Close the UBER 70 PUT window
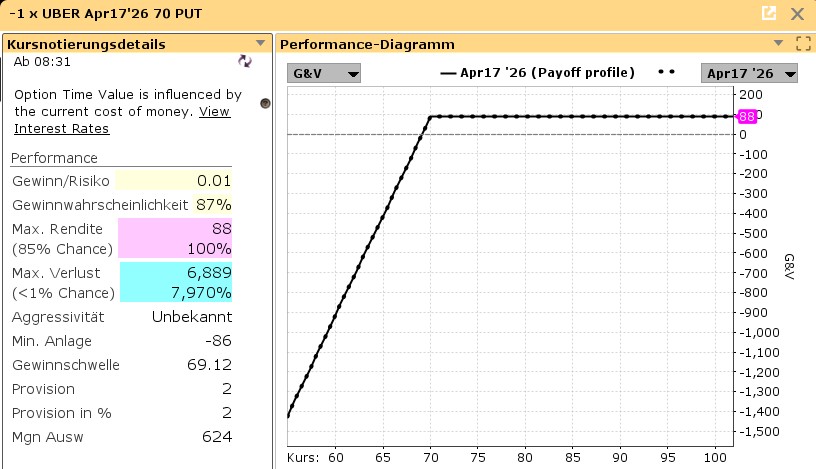The image size is (816, 469). coord(797,14)
